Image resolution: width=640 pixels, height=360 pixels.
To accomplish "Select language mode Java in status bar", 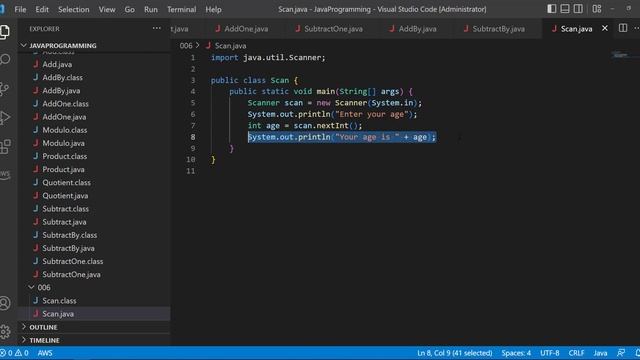I will (600, 353).
